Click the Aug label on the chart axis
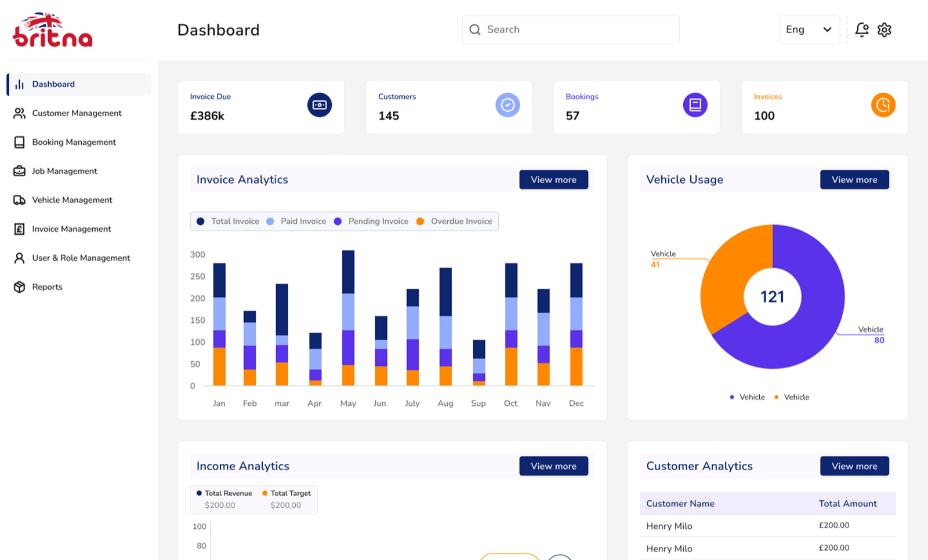 (x=445, y=403)
